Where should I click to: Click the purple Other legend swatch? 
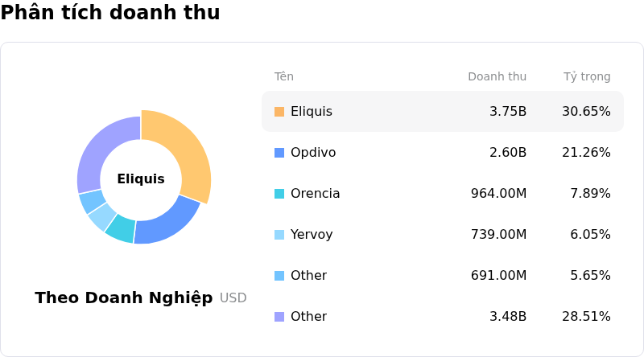(x=279, y=317)
